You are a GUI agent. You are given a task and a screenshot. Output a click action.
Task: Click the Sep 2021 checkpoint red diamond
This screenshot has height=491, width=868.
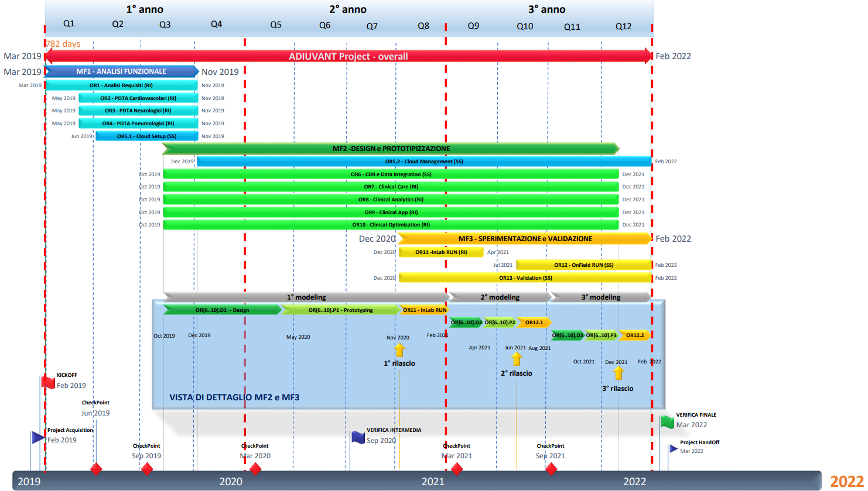coord(551,469)
